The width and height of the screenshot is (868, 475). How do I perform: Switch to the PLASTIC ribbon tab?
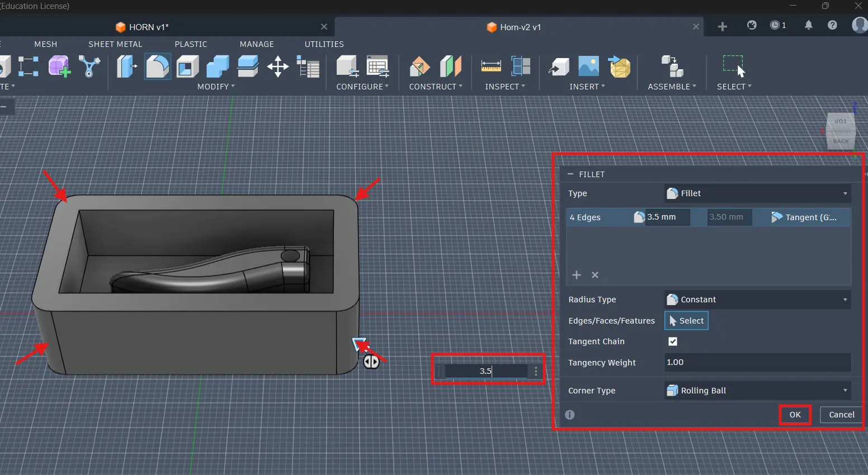pyautogui.click(x=191, y=44)
